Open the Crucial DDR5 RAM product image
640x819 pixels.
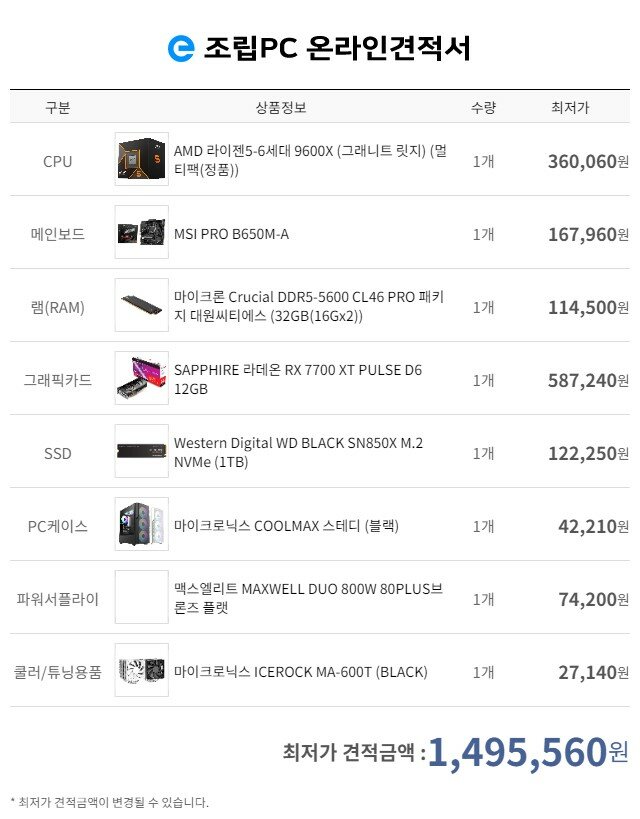click(x=142, y=305)
